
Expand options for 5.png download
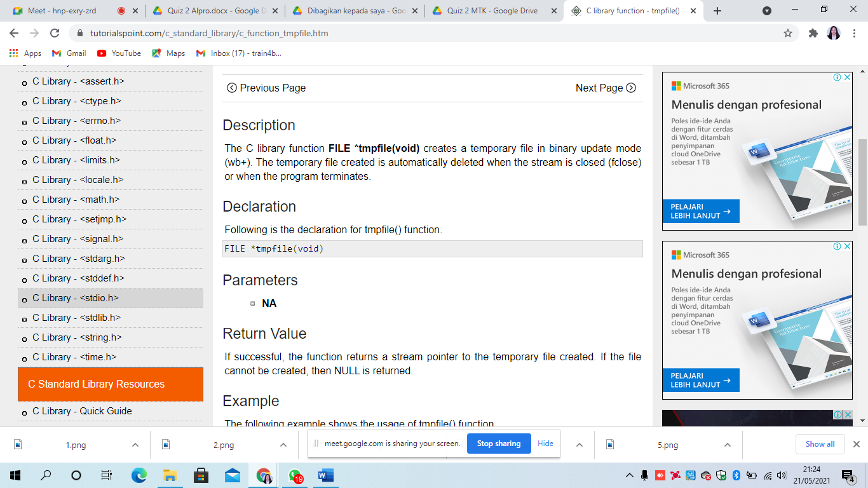pos(728,445)
